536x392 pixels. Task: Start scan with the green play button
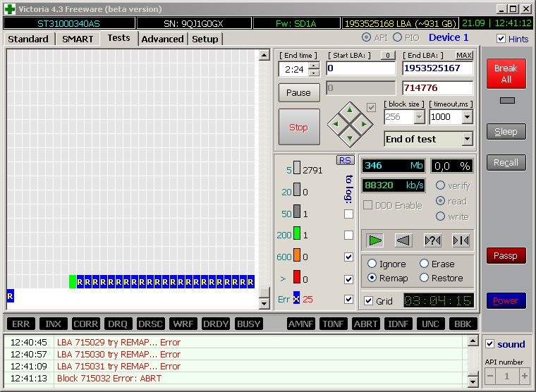(374, 240)
